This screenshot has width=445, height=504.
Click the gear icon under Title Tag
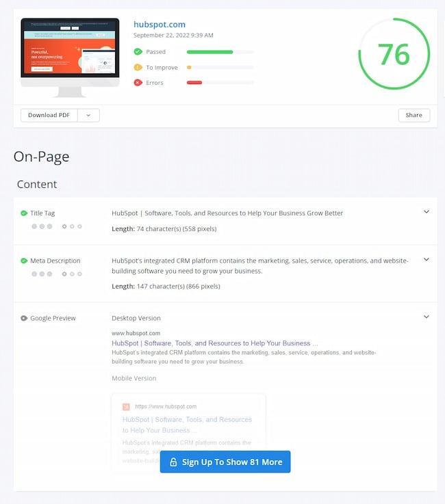point(64,226)
